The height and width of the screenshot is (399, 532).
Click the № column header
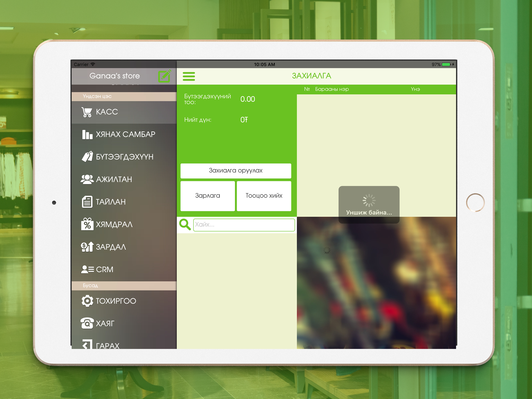click(x=307, y=89)
